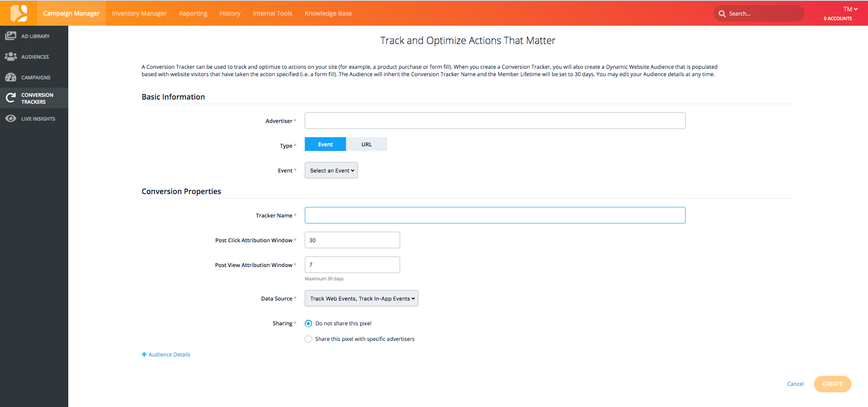Select the Conversion Trackers refresh icon
Image resolution: width=868 pixels, height=407 pixels.
click(11, 98)
